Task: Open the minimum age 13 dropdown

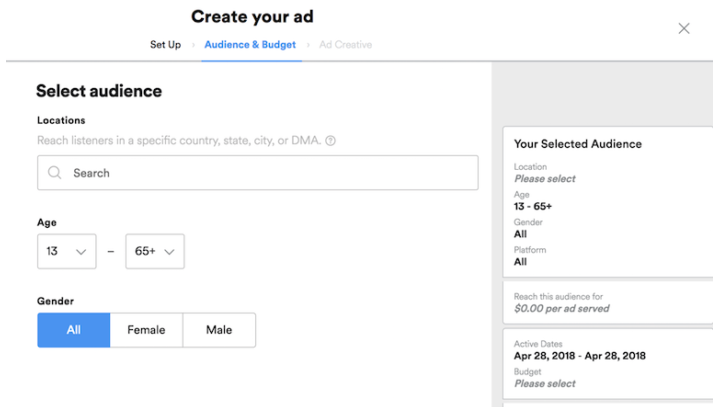Action: tap(67, 251)
